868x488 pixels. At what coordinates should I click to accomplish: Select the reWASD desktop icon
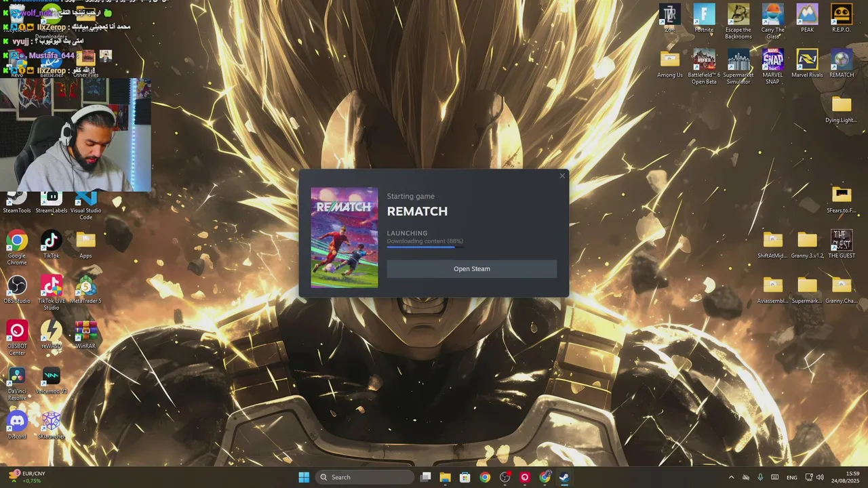tap(52, 335)
